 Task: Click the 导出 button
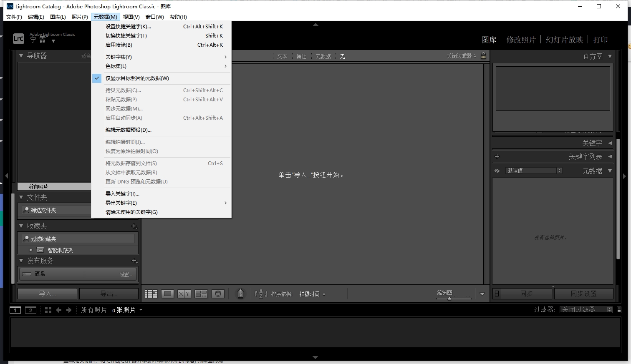(x=109, y=294)
